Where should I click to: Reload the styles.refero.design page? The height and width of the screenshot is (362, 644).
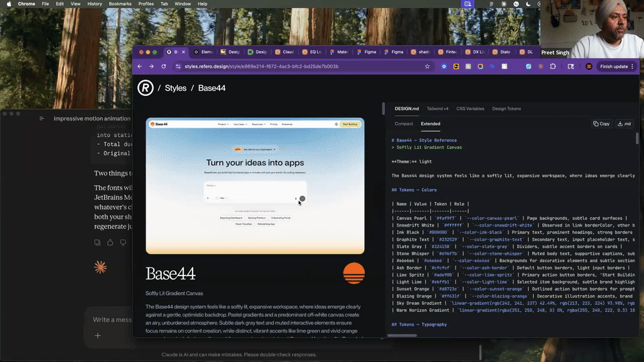[164, 66]
